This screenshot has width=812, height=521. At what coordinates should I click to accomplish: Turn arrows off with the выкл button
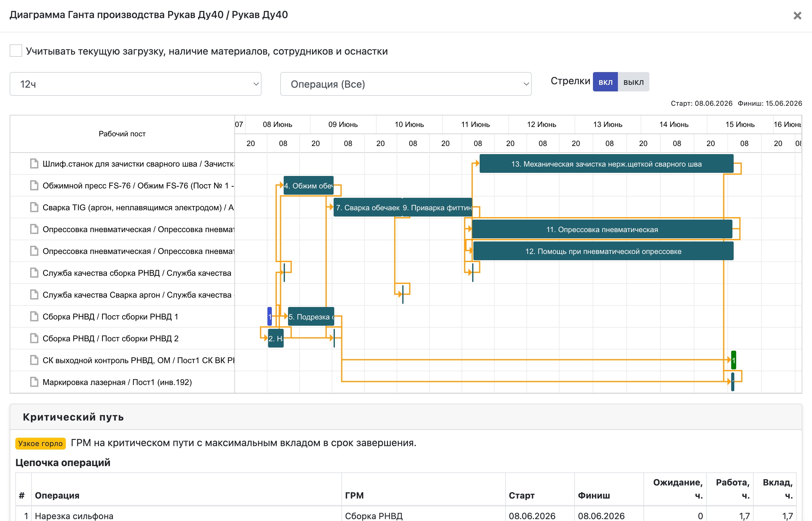pos(633,82)
